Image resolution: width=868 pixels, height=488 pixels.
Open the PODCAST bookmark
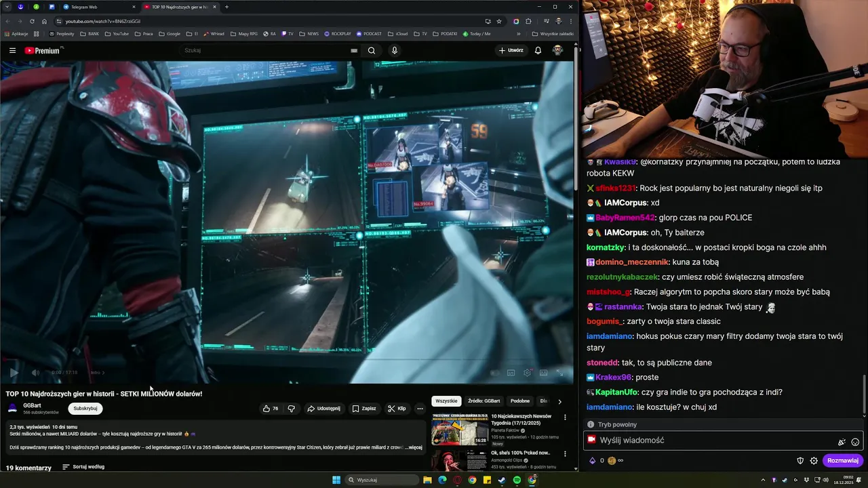coord(368,33)
